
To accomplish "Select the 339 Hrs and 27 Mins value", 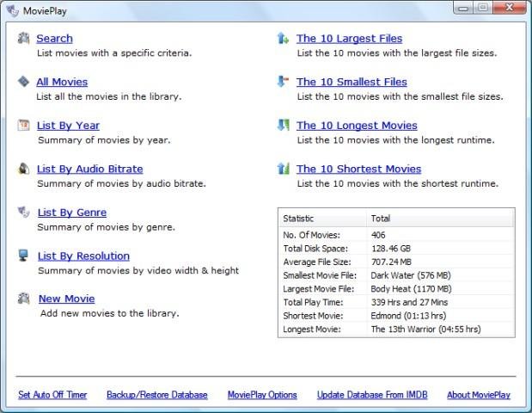I will pyautogui.click(x=409, y=302).
